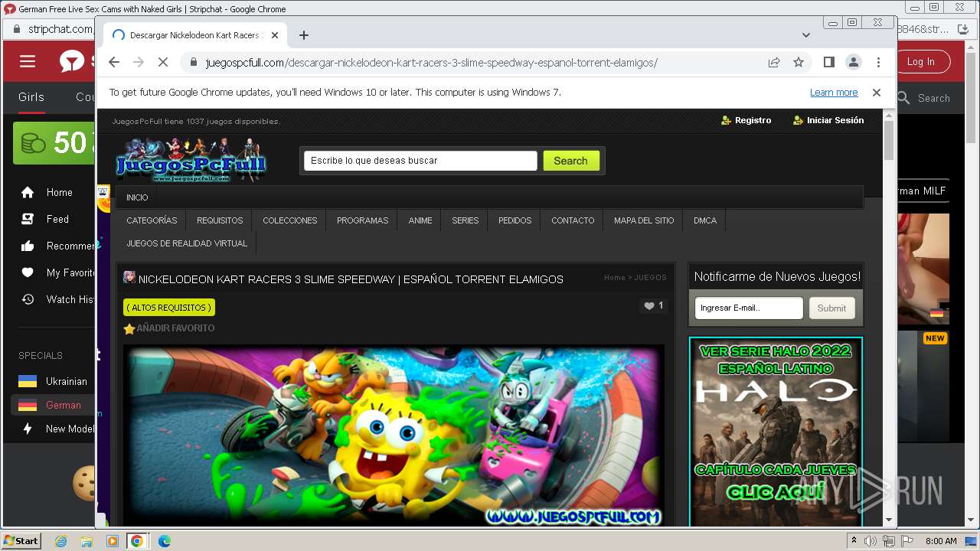Image resolution: width=980 pixels, height=551 pixels.
Task: Open PROGRAMAS menu item
Action: coord(363,220)
